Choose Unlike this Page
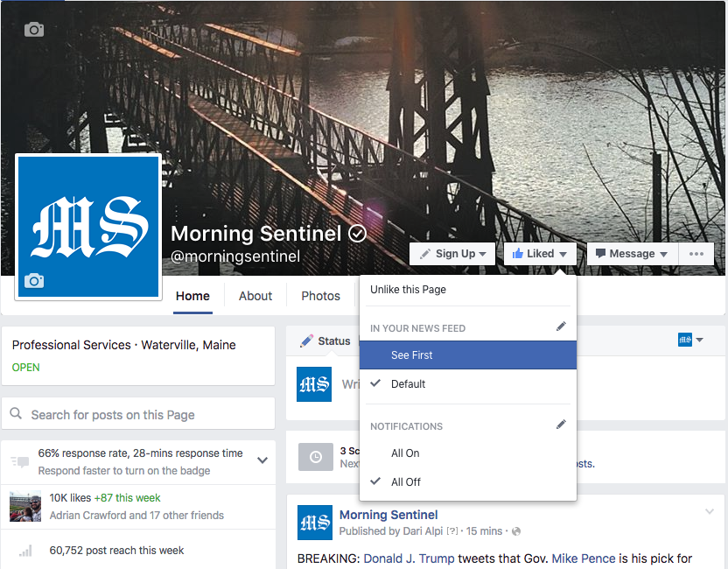The width and height of the screenshot is (728, 569). 408,290
